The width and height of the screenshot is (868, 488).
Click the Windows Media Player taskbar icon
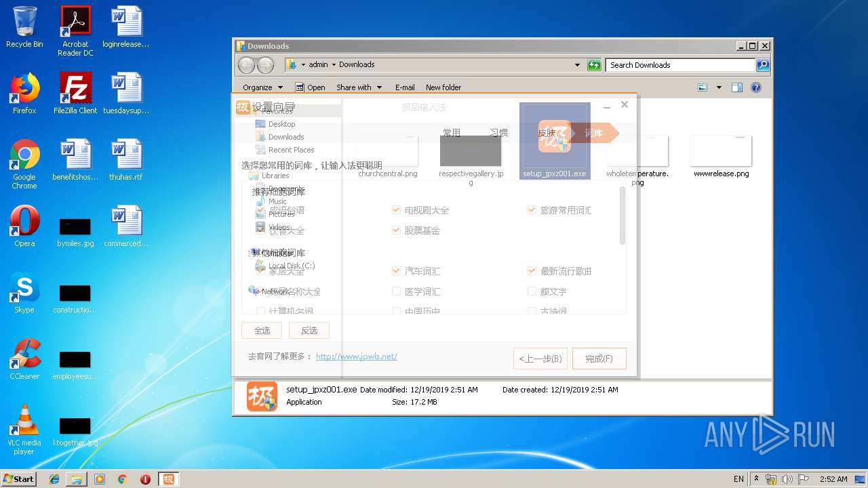(100, 479)
